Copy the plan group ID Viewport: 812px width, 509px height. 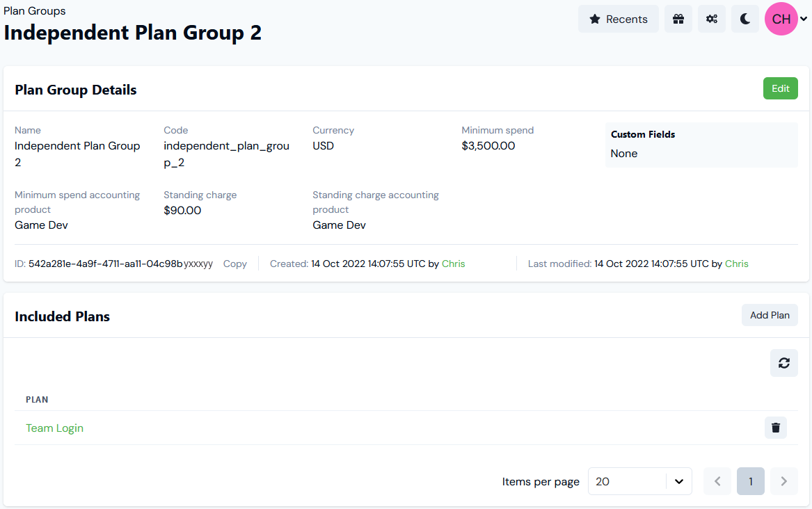point(234,264)
